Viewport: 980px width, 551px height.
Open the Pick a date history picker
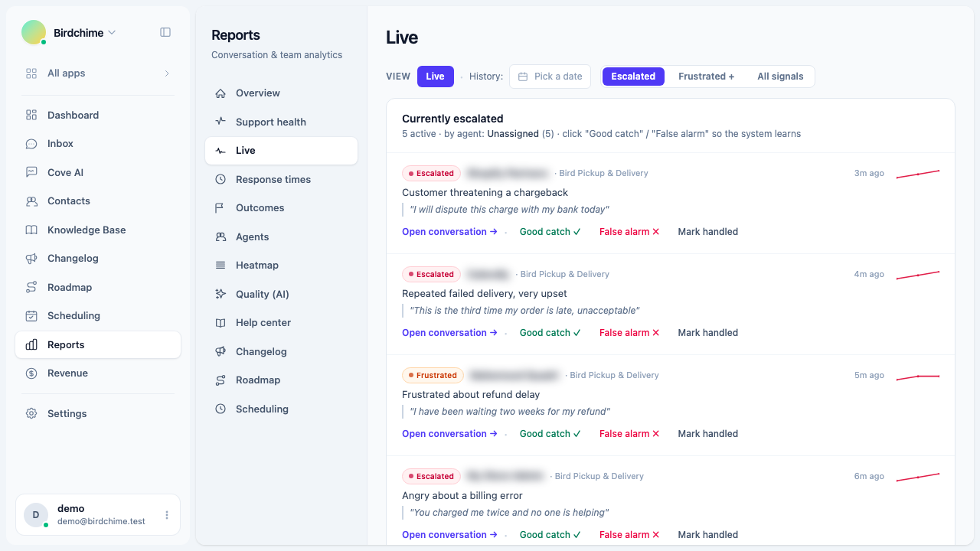pyautogui.click(x=550, y=77)
